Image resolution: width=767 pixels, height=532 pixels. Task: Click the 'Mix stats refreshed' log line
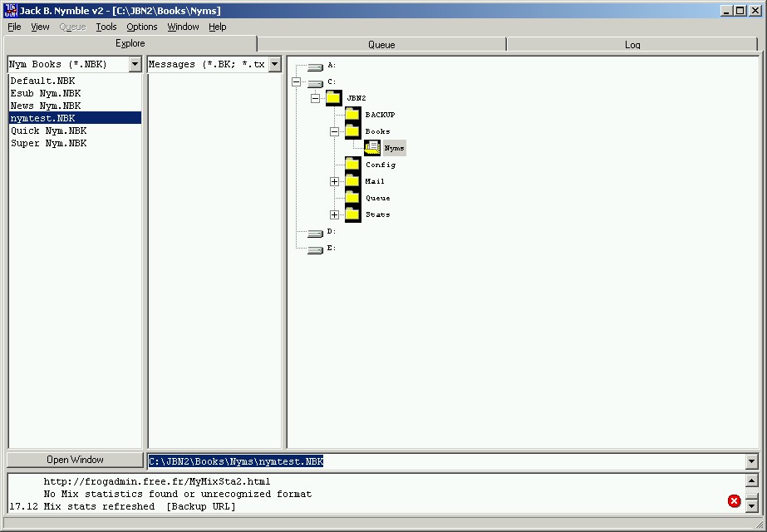122,506
